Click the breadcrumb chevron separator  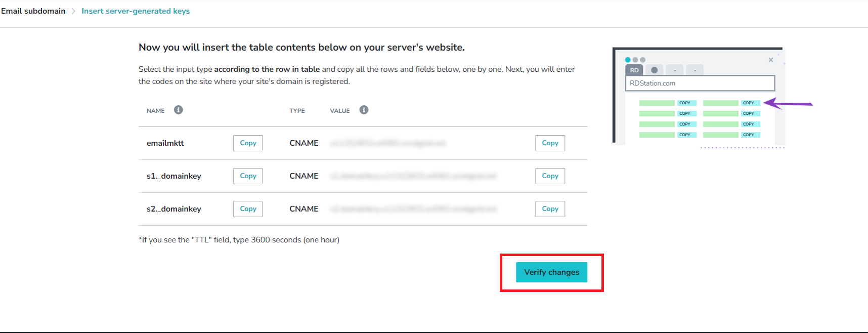74,11
